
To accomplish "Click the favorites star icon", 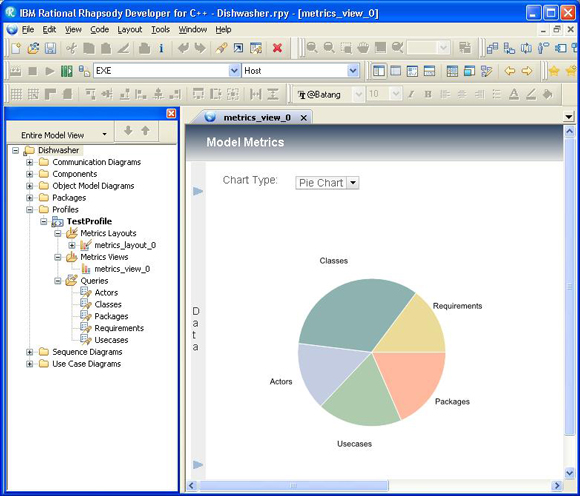I will (x=554, y=71).
